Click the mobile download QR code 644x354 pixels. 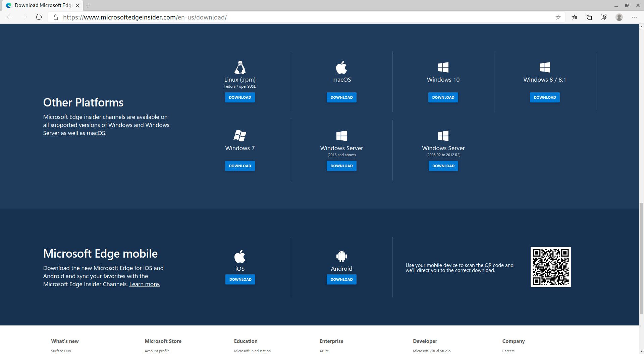tap(550, 267)
